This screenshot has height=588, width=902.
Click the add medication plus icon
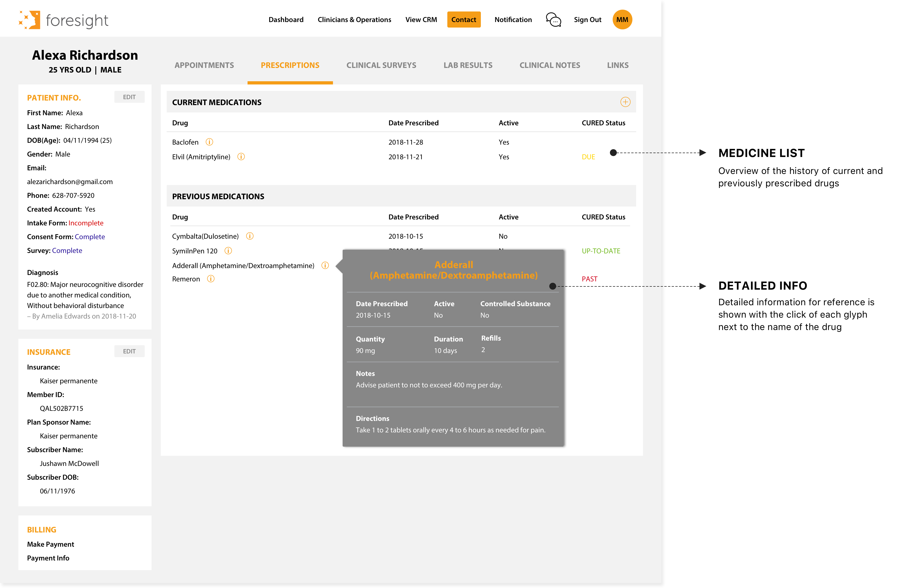pyautogui.click(x=625, y=102)
